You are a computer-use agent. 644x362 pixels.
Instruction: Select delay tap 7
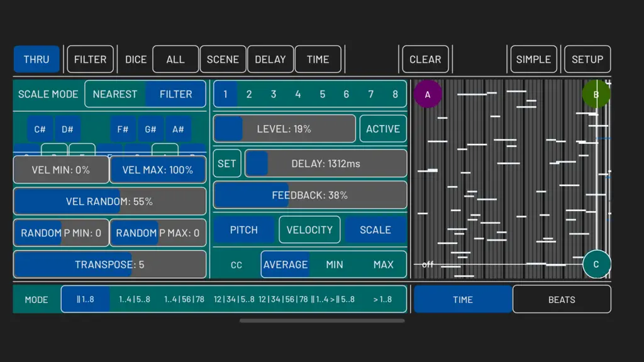(371, 94)
